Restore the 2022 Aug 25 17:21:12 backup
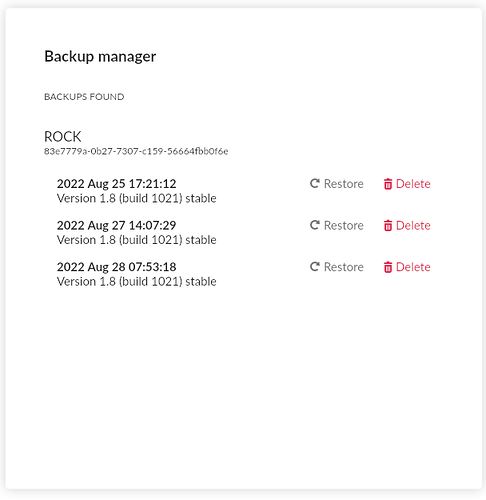The height and width of the screenshot is (500, 486). click(x=337, y=184)
